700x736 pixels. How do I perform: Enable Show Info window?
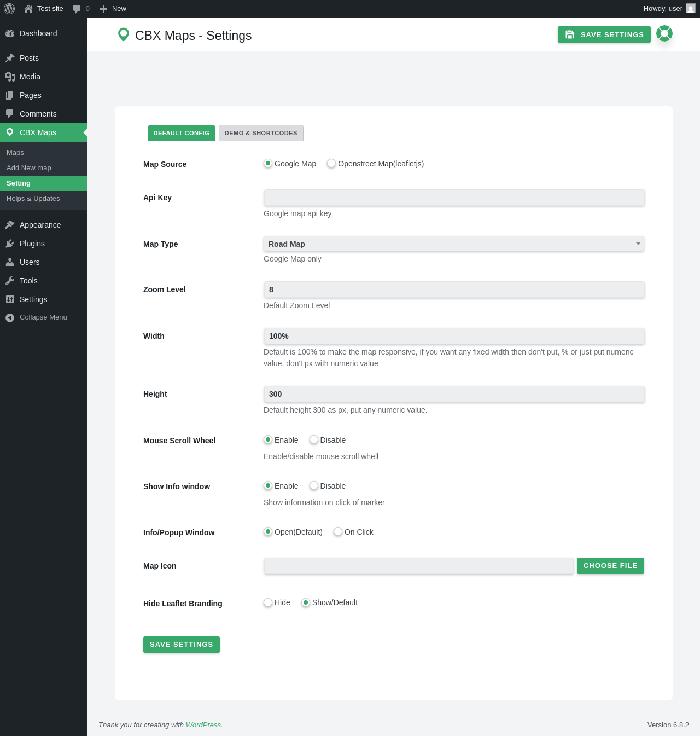[268, 486]
